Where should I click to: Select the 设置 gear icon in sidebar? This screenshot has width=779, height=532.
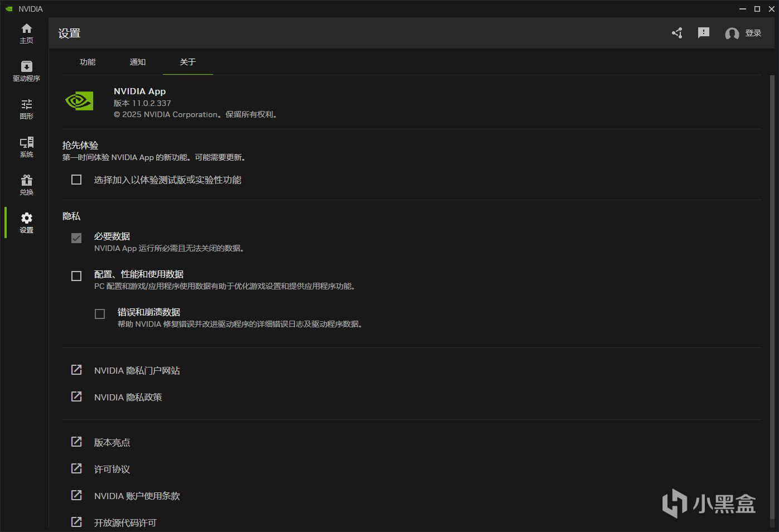click(26, 217)
